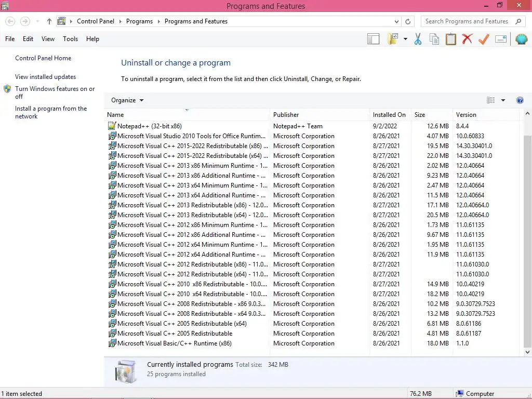Click the vertical scrollbar thumb
The width and height of the screenshot is (532, 399).
coord(527,241)
